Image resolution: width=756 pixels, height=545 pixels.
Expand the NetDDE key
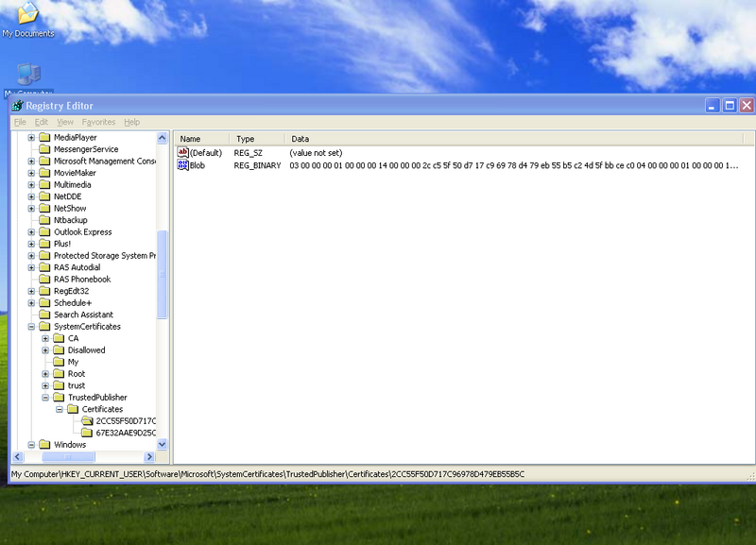31,196
